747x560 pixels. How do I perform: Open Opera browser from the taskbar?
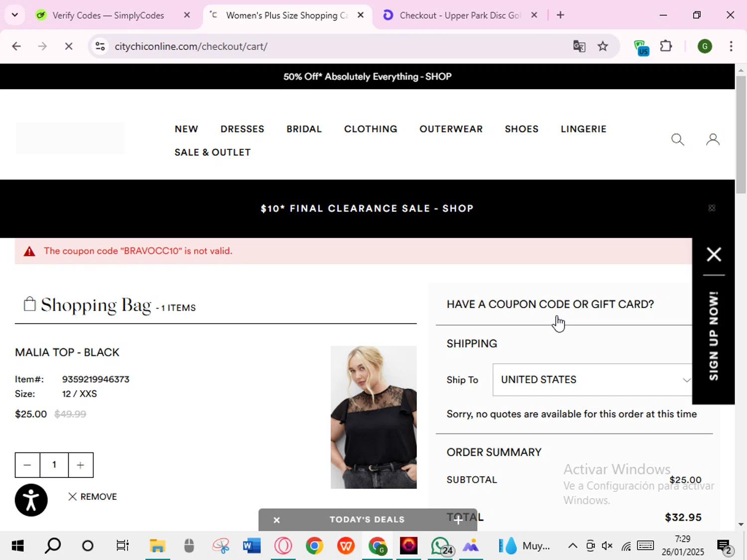pos(283,546)
